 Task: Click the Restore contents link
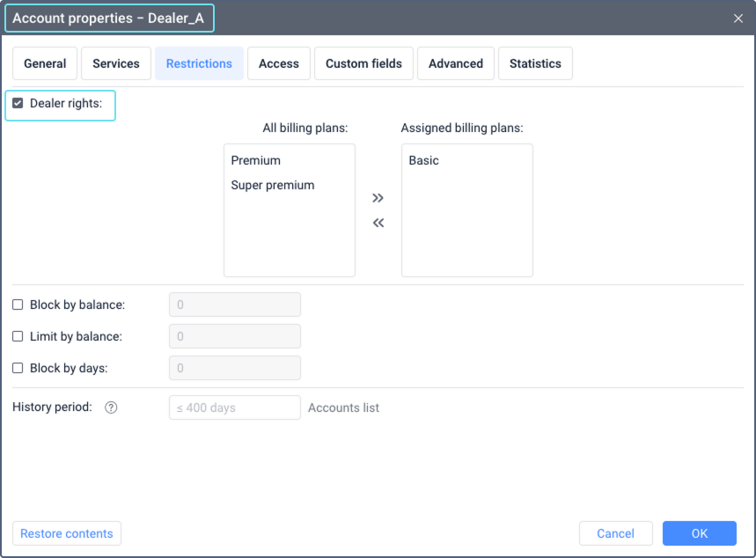click(x=66, y=532)
